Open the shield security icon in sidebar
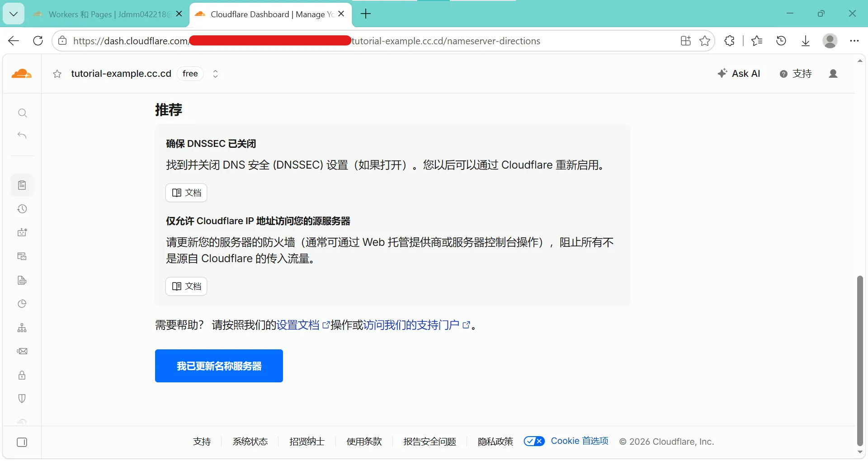The width and height of the screenshot is (868, 461). coord(22,399)
